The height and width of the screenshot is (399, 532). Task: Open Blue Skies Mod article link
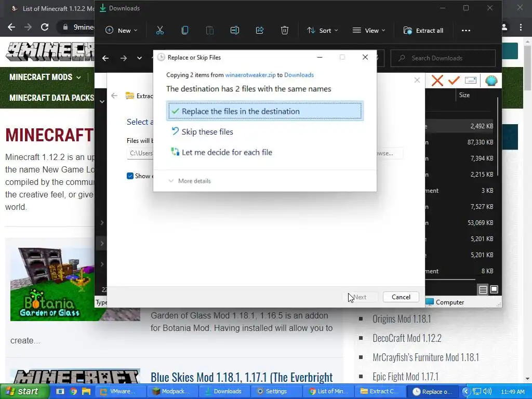tap(242, 377)
